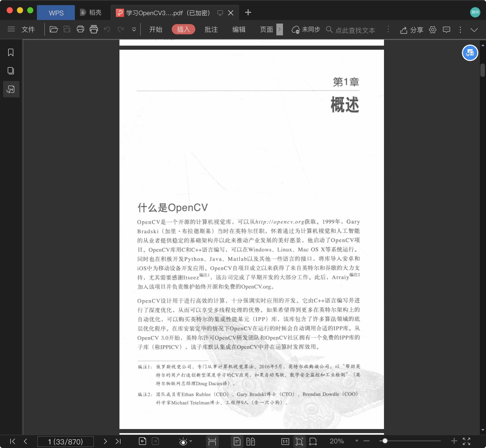Image resolution: width=486 pixels, height=448 pixels.
Task: Expand eye protection mode dropdown arrow
Action: click(191, 441)
